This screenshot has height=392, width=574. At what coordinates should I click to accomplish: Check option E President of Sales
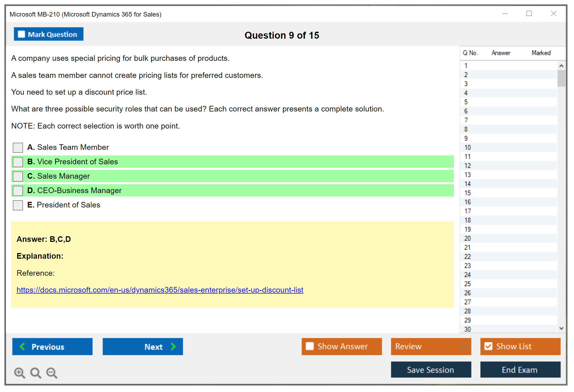pos(18,205)
